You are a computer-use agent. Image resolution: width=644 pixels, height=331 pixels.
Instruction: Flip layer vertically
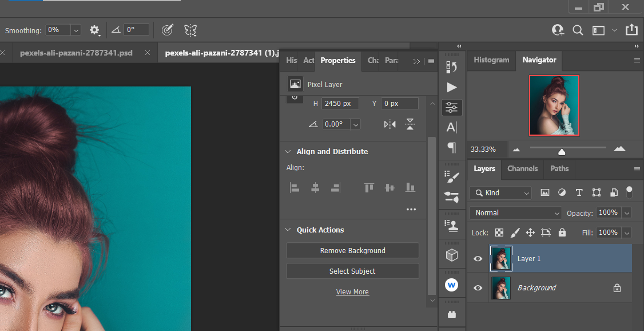coord(410,124)
